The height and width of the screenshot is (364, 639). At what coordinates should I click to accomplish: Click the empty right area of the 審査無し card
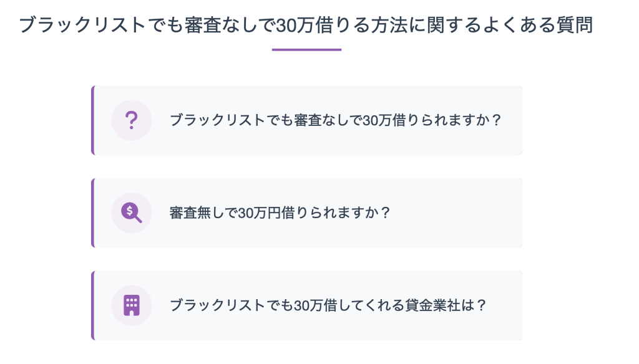456,213
